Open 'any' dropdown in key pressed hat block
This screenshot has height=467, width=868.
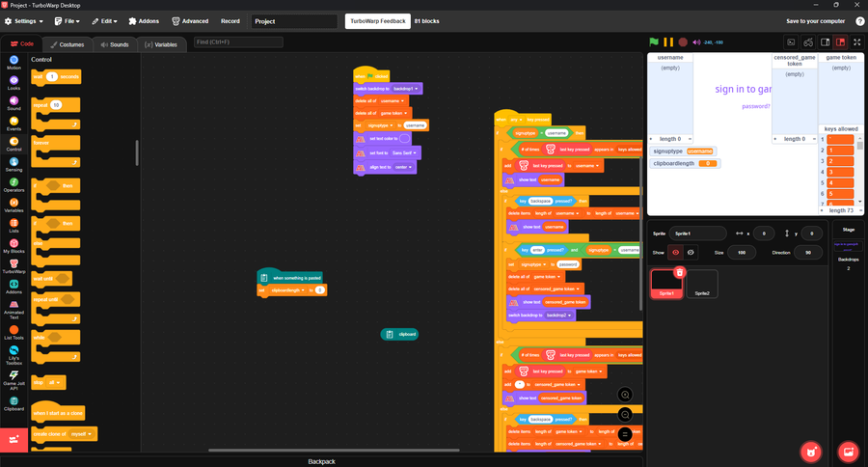(516, 119)
